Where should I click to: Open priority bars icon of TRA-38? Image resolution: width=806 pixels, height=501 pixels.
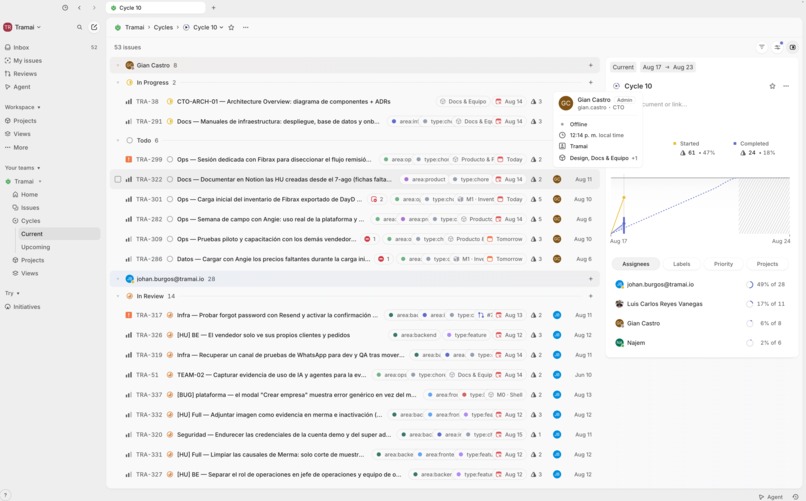(x=129, y=102)
